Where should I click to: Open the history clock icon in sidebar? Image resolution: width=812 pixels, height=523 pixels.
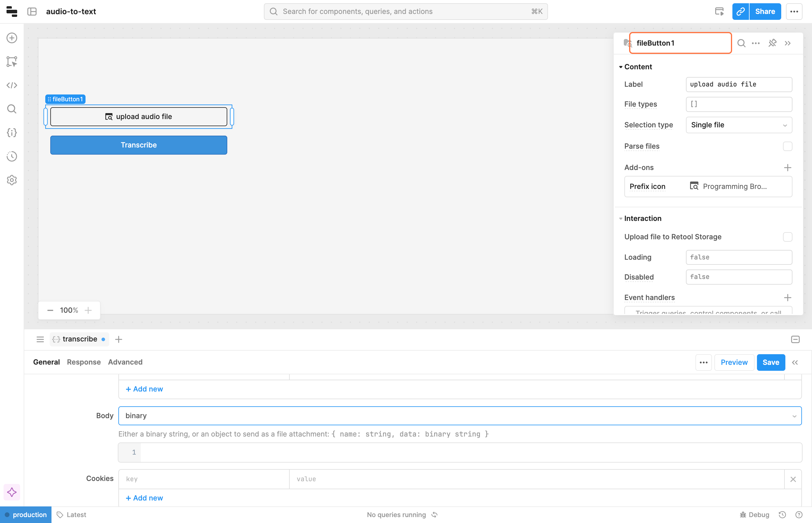12,156
